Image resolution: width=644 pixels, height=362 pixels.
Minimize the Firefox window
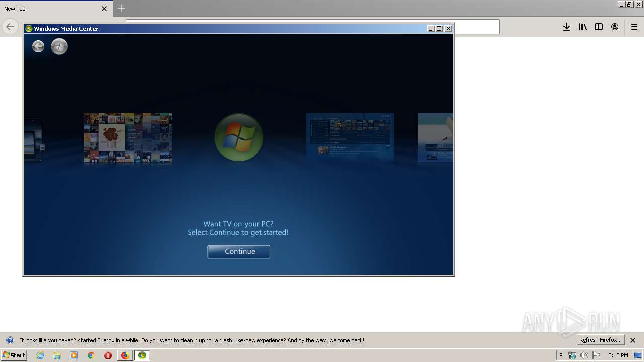tap(621, 4)
